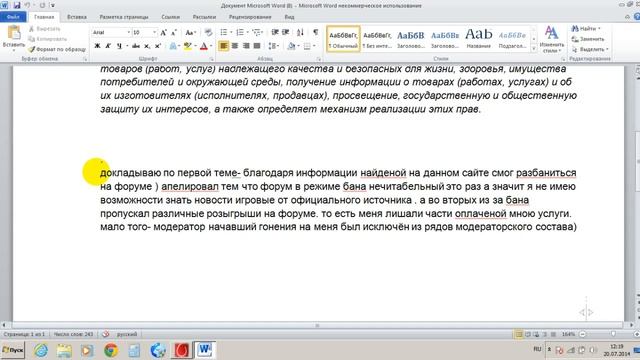Switch to the Рецензирование (Review) tab

250,17
